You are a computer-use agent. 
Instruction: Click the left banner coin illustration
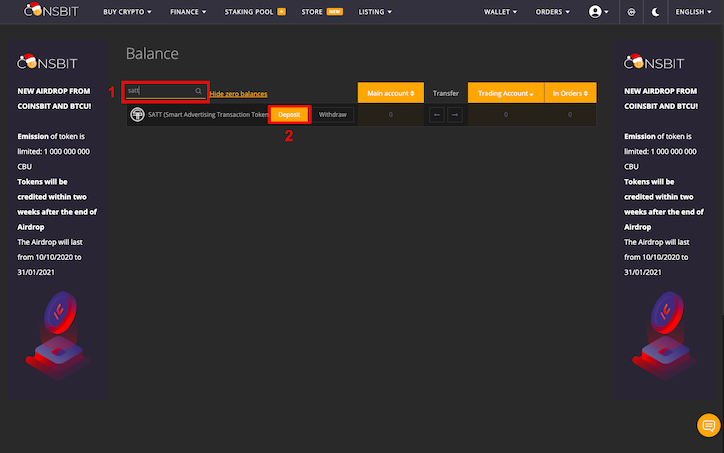click(58, 336)
